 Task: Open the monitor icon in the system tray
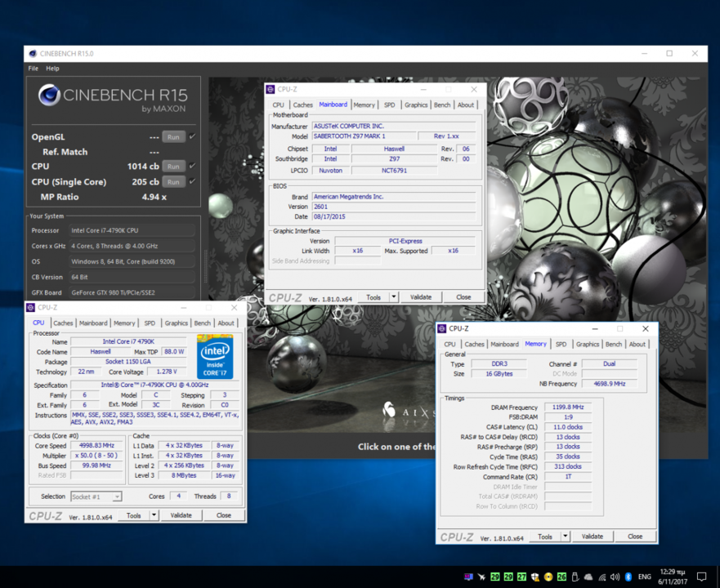click(468, 577)
